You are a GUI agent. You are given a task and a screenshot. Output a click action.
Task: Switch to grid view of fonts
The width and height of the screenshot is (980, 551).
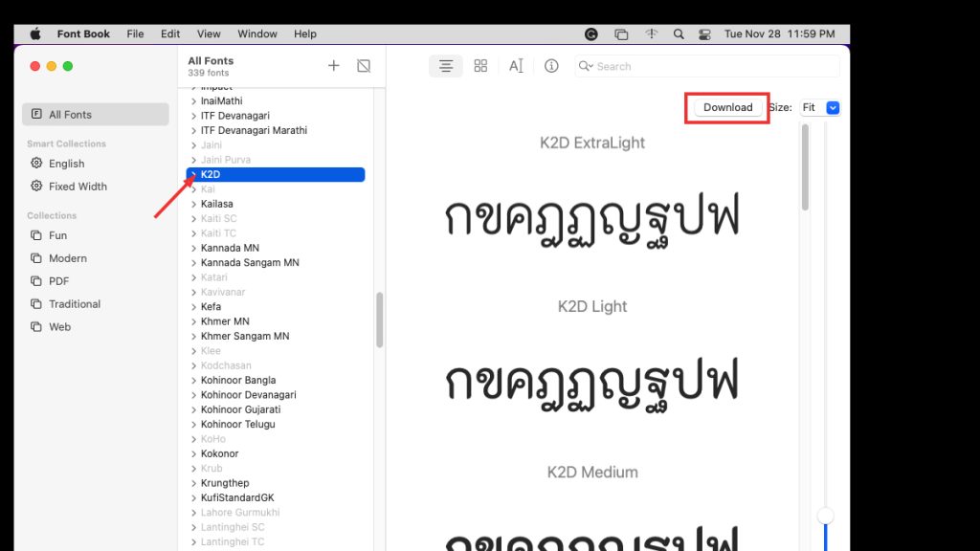coord(480,66)
